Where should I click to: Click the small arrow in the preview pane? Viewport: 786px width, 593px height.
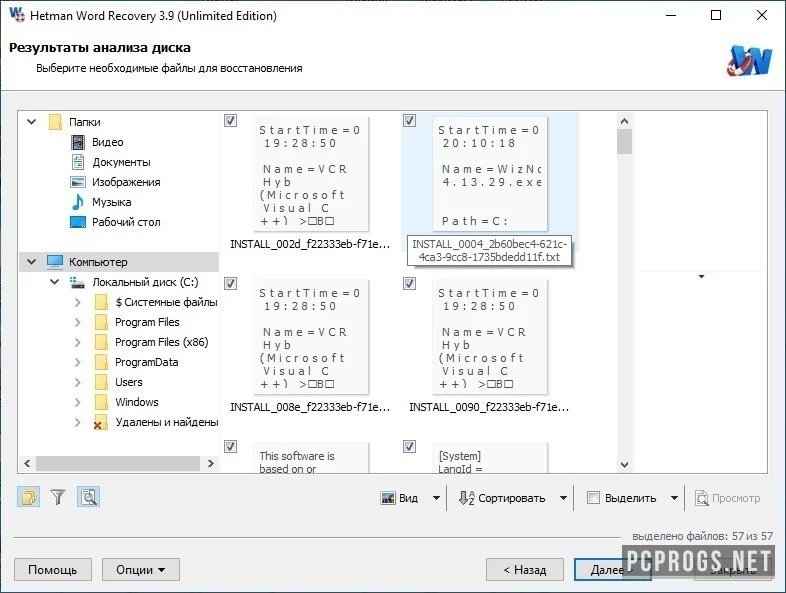pyautogui.click(x=701, y=277)
